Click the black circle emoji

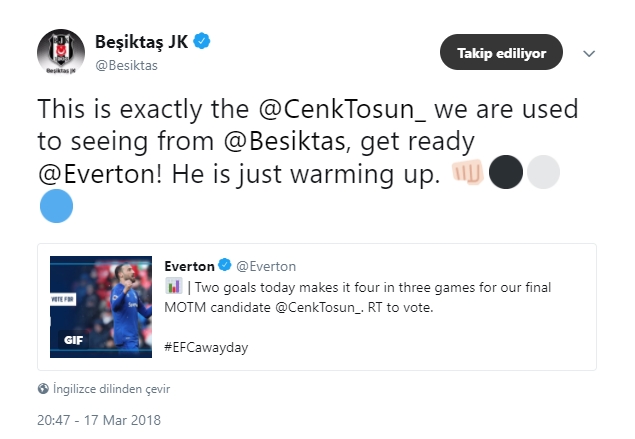pos(507,173)
